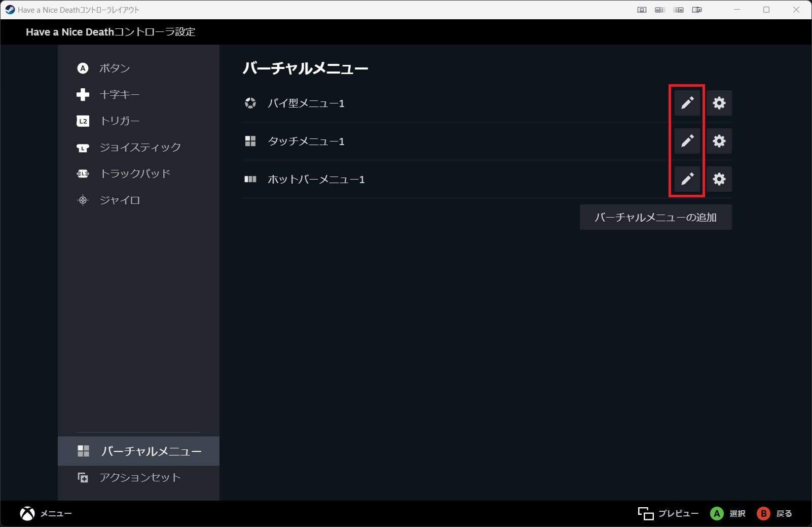Minimize the controller layout window
Image resolution: width=812 pixels, height=527 pixels.
click(737, 10)
